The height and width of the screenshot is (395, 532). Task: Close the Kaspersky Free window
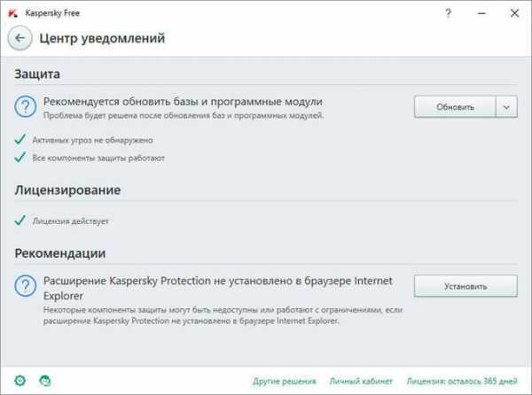click(x=514, y=13)
